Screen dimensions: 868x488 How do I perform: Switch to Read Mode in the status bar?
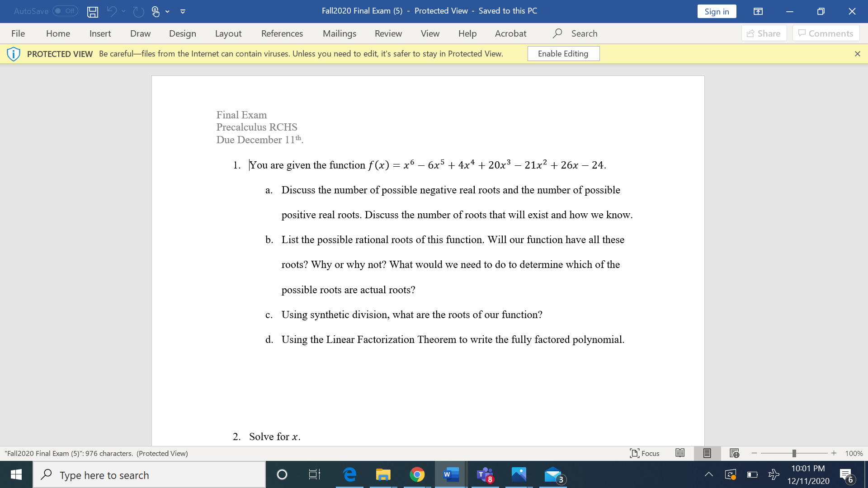pyautogui.click(x=680, y=453)
